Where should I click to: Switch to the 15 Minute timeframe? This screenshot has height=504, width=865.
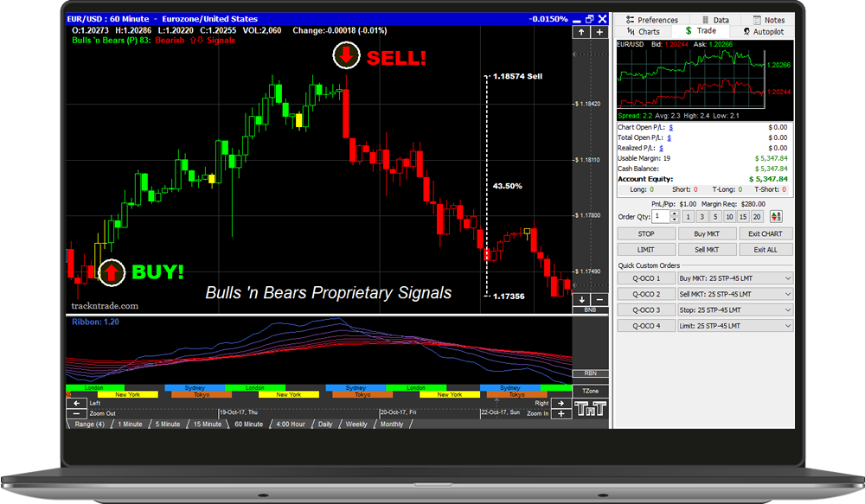[x=208, y=424]
